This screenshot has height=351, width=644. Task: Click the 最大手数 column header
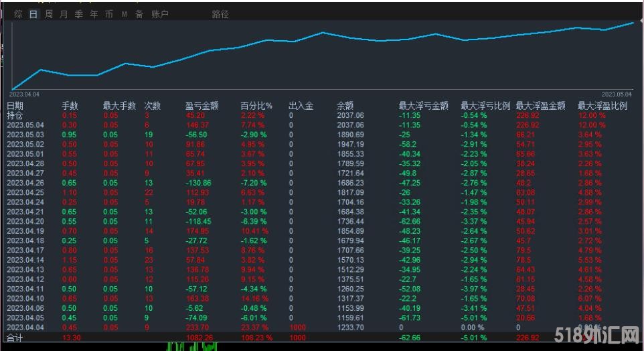point(119,106)
